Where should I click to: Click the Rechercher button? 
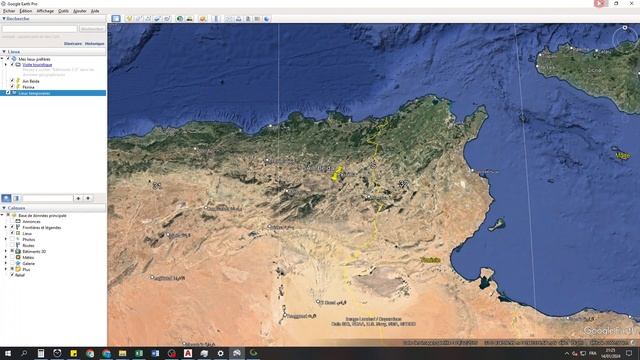pos(92,29)
